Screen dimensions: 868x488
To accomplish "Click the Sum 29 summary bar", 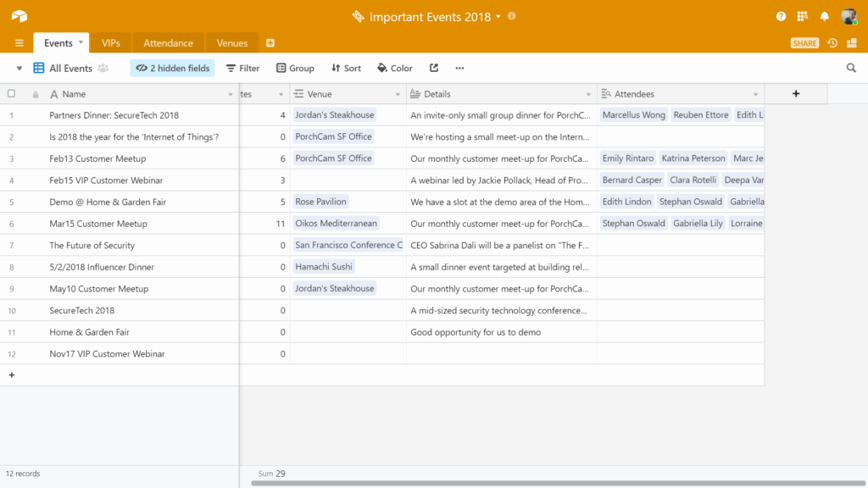I will [272, 474].
